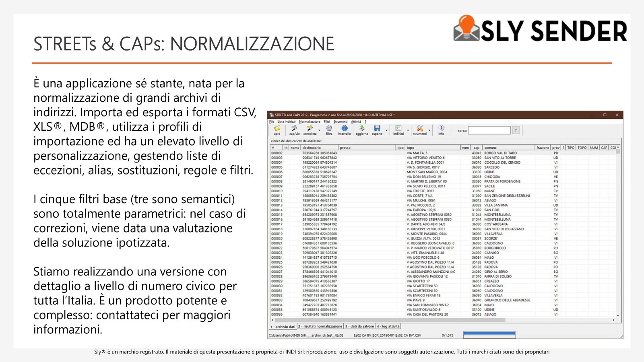The width and height of the screenshot is (644, 362).
Task: Click the Sly Sender logo
Action: pos(540,29)
